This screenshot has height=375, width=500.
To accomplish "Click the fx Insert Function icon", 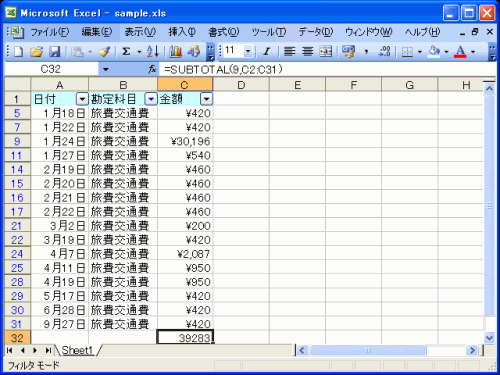I will [x=152, y=69].
